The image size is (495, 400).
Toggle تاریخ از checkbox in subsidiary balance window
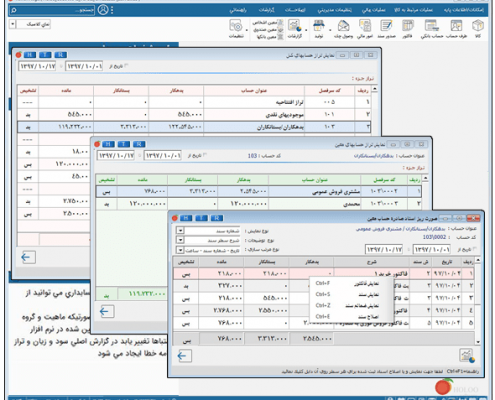click(x=205, y=155)
